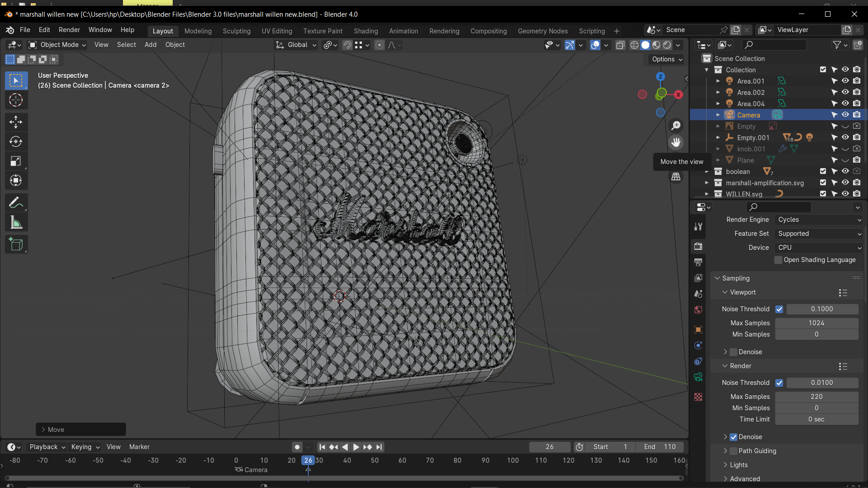
Task: Toggle proportional editing in header
Action: coord(380,45)
